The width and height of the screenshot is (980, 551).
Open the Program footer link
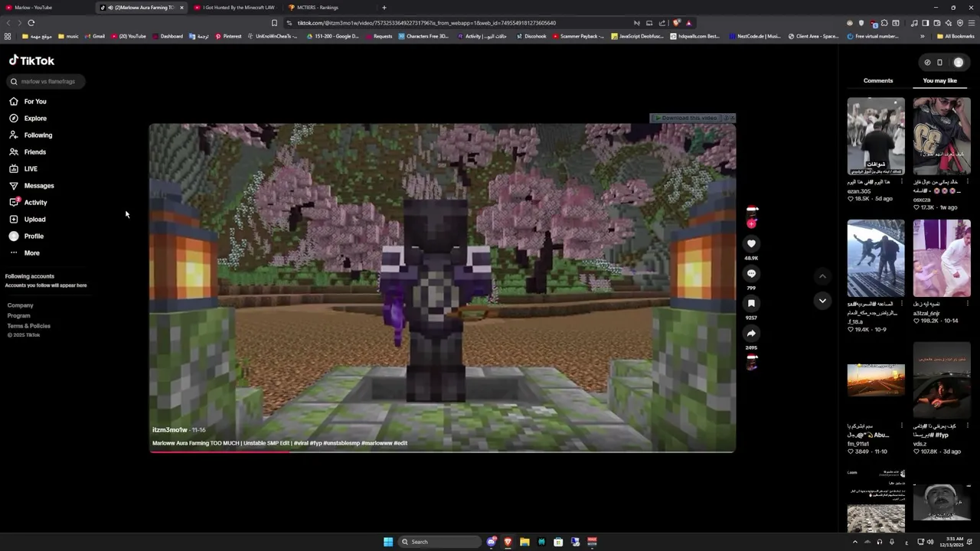pos(18,315)
